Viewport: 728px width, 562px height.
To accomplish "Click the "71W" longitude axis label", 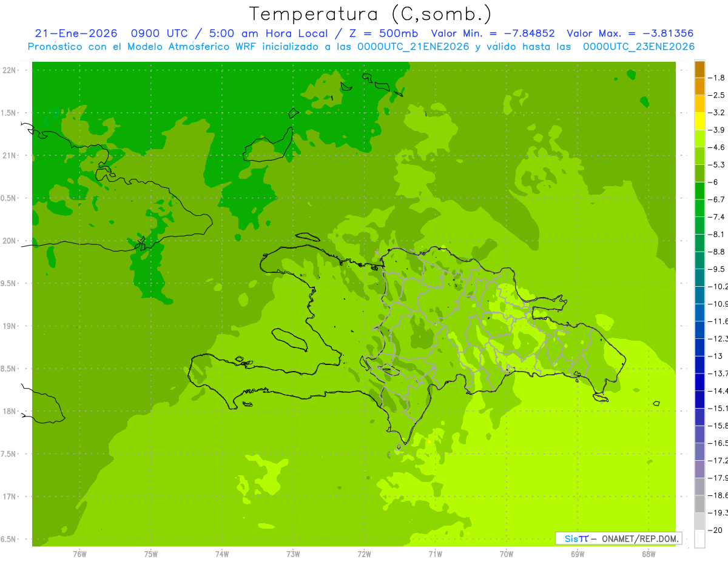I will click(435, 554).
